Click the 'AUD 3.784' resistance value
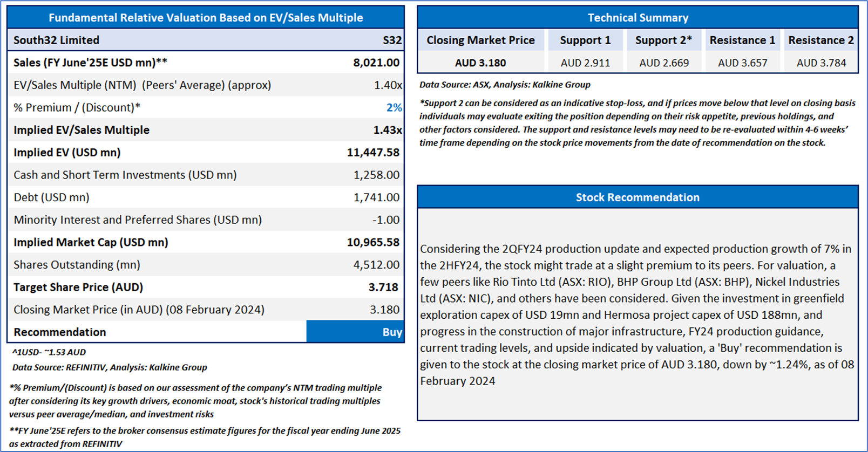Viewport: 868px width, 452px height. click(x=821, y=63)
